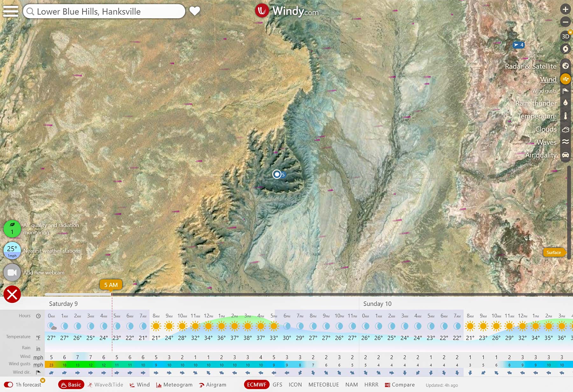Open the Surface altitude level selector
Viewport: 573px width, 392px height.
point(554,253)
